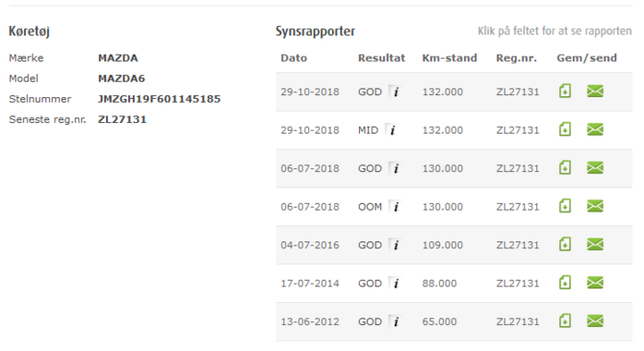Email the 13-06-2012 inspection report
This screenshot has height=351, width=644.
(x=595, y=321)
